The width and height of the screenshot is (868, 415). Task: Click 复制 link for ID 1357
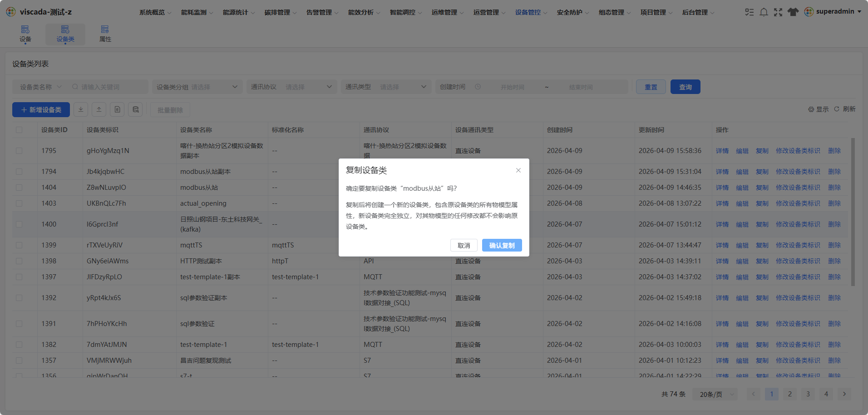tap(762, 361)
